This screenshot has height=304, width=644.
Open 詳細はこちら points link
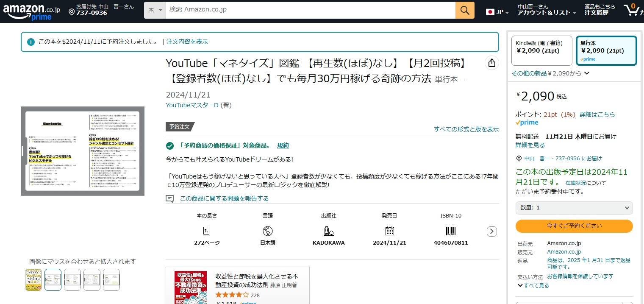[x=597, y=114]
